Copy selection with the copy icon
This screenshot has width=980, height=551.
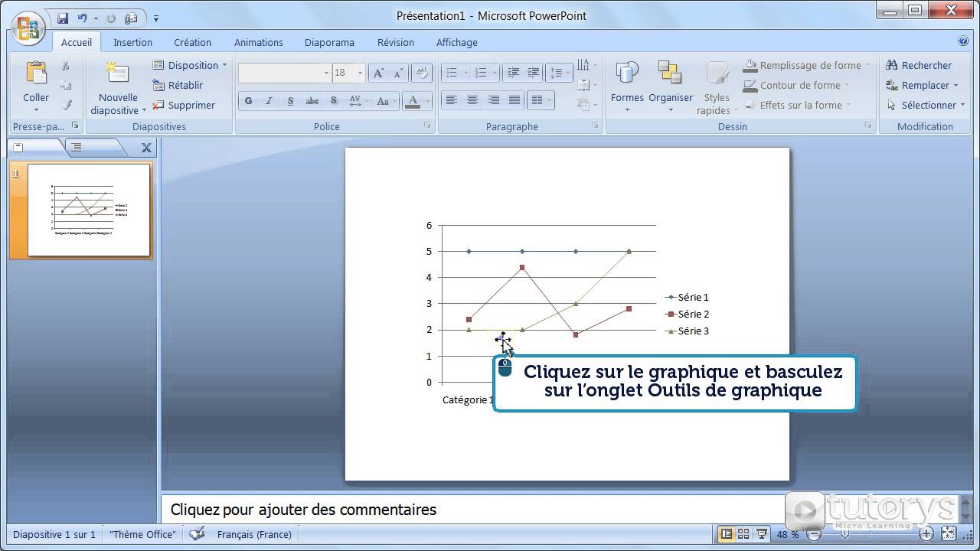pos(66,85)
